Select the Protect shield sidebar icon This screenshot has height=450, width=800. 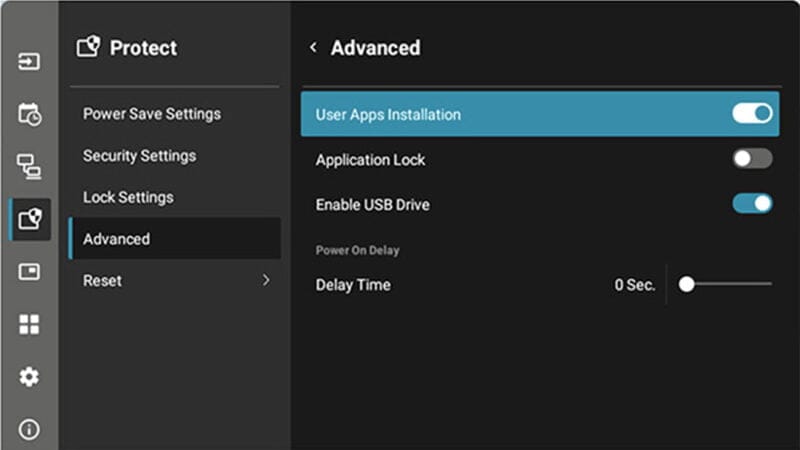29,219
